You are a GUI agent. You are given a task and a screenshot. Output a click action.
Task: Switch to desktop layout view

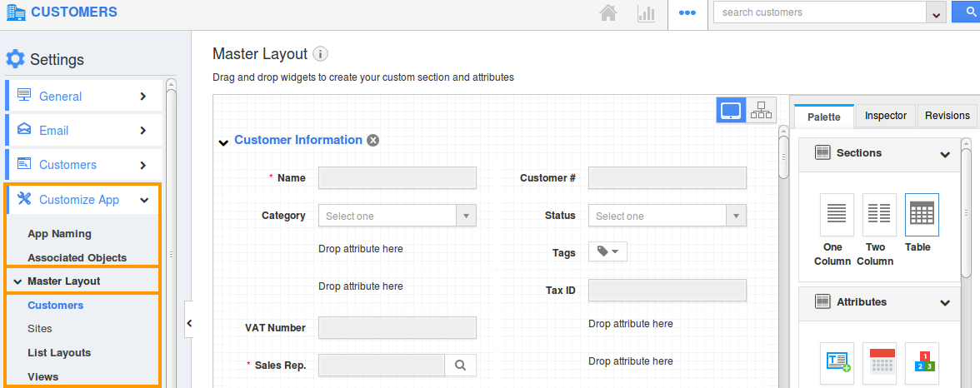(x=731, y=111)
